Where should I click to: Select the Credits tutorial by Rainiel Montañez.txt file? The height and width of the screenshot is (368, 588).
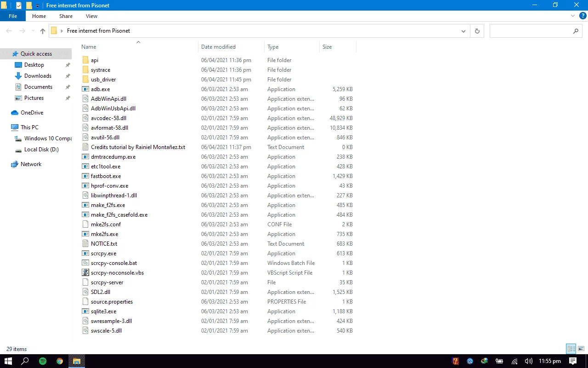click(138, 147)
